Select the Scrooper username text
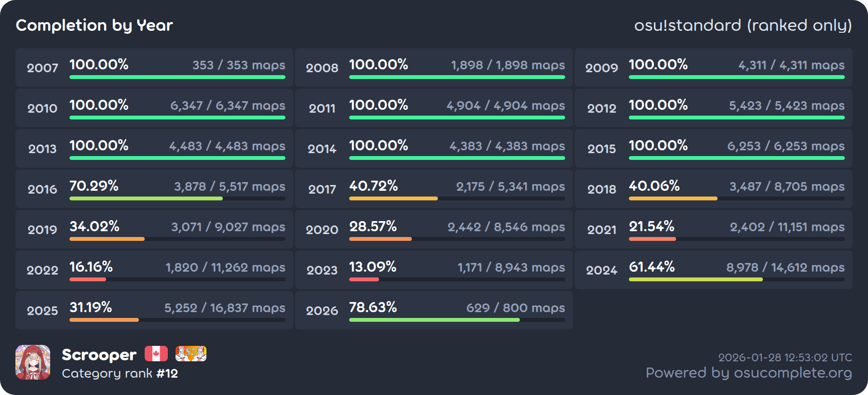 click(x=99, y=355)
